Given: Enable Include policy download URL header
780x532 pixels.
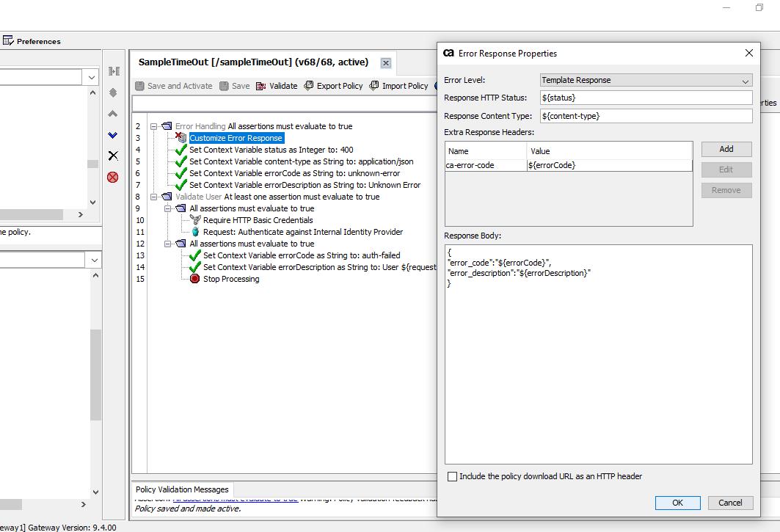Looking at the screenshot, I should click(x=453, y=476).
